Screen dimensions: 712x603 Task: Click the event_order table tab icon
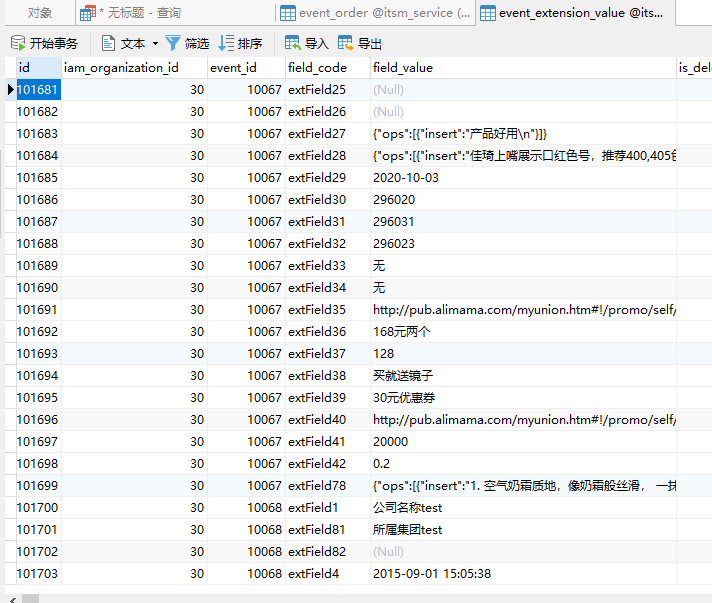coord(288,13)
